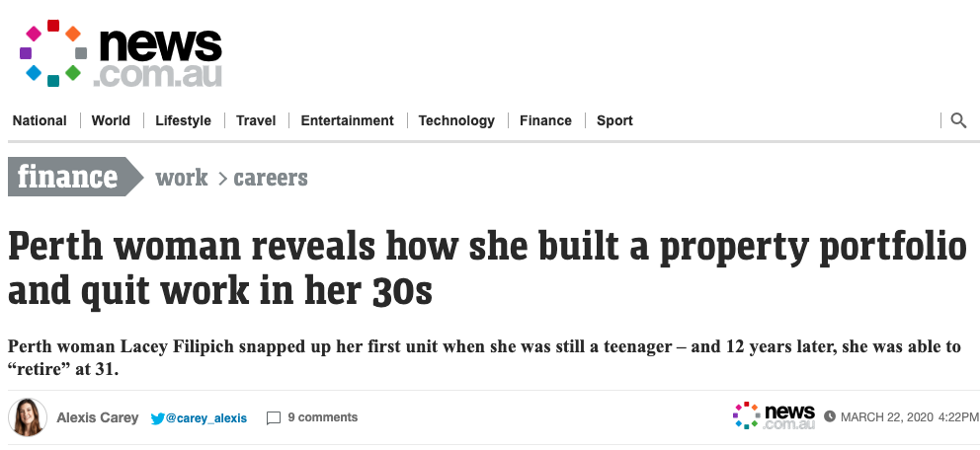
Task: Open the World section
Action: (x=111, y=120)
